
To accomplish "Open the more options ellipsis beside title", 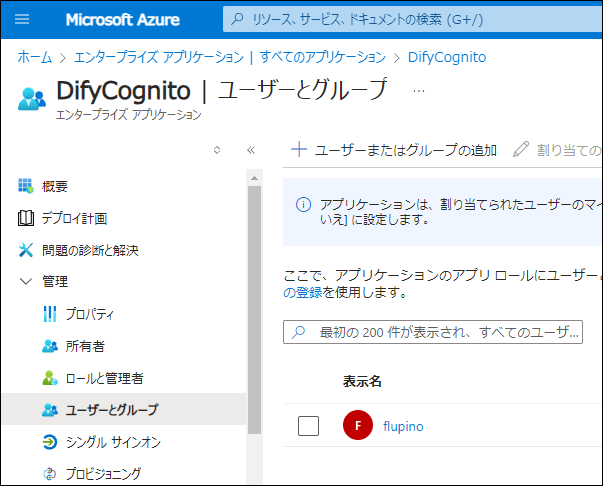I will click(x=419, y=90).
